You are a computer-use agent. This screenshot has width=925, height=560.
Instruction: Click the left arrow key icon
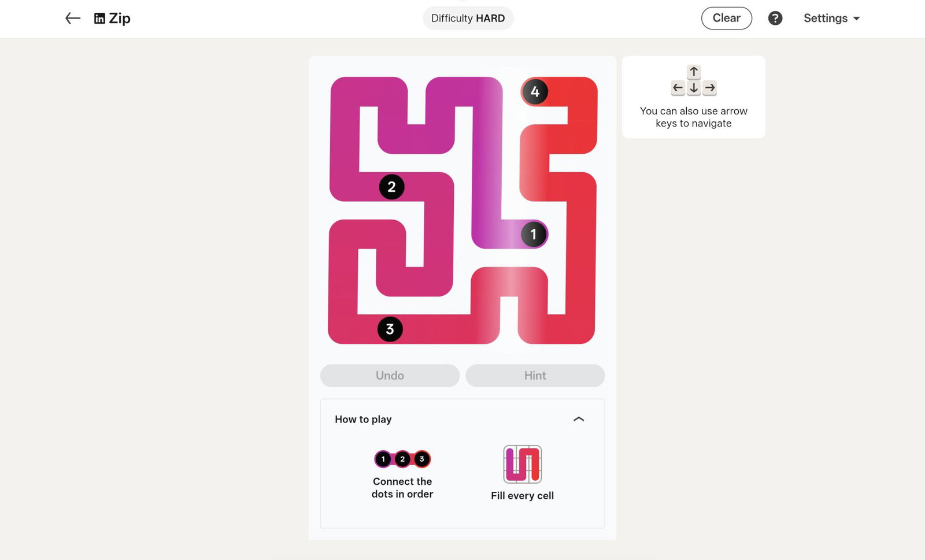[x=678, y=88]
